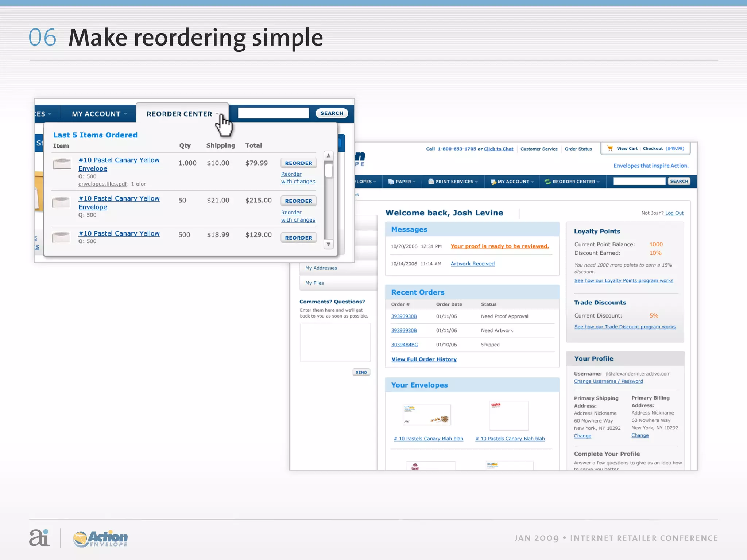Click the Log Out link

point(674,213)
